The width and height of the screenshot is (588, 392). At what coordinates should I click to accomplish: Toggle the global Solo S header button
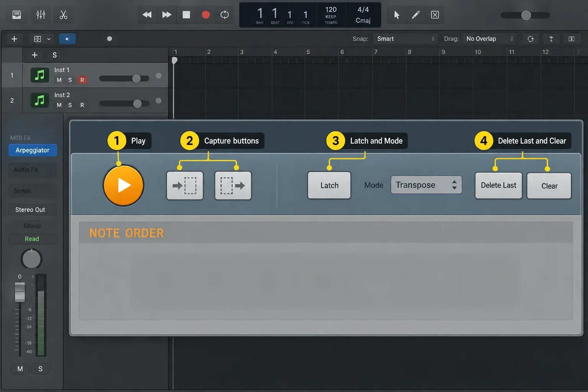tap(55, 55)
